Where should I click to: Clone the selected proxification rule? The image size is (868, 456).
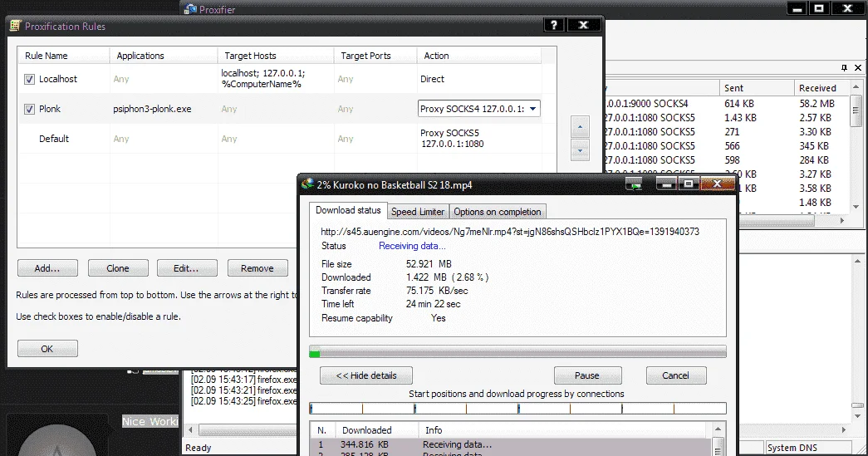click(x=118, y=268)
